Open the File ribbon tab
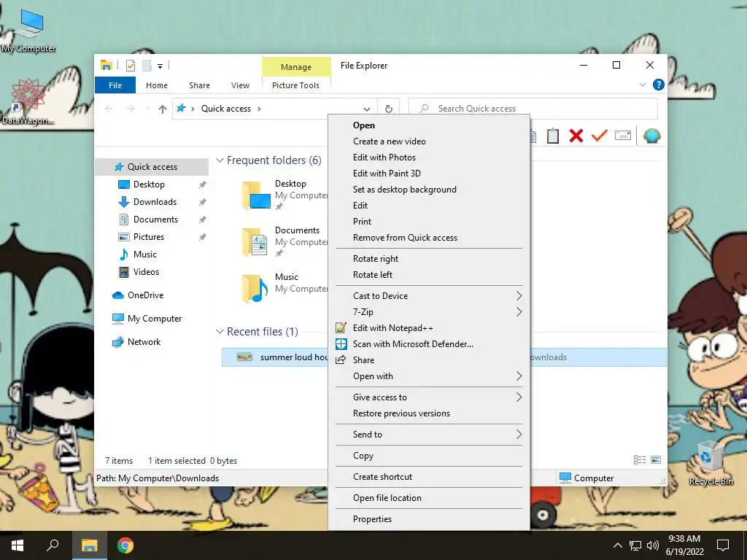747x560 pixels. (x=115, y=85)
